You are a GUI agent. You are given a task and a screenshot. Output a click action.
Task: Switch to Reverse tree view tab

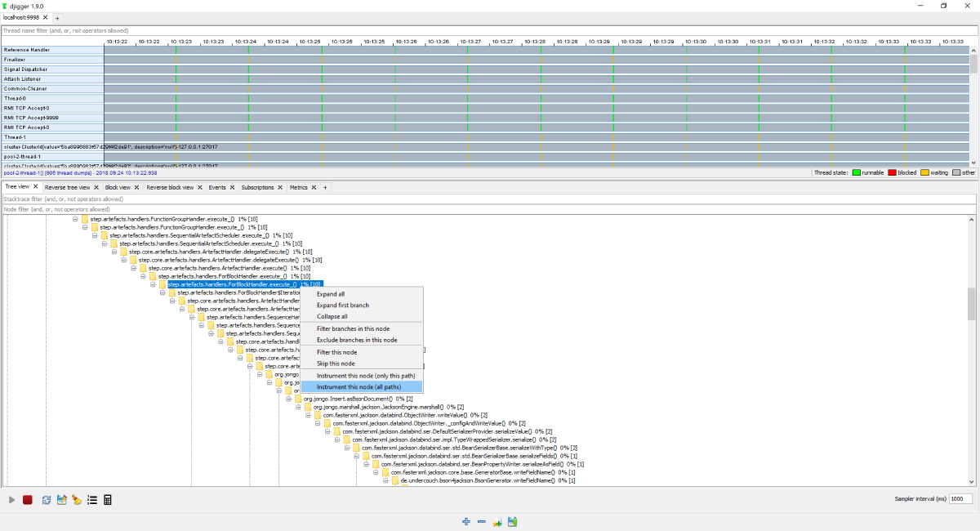(x=67, y=187)
